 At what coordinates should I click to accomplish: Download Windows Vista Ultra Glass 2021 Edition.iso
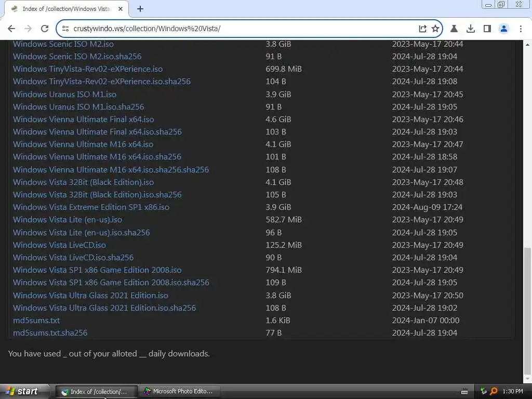pyautogui.click(x=90, y=296)
